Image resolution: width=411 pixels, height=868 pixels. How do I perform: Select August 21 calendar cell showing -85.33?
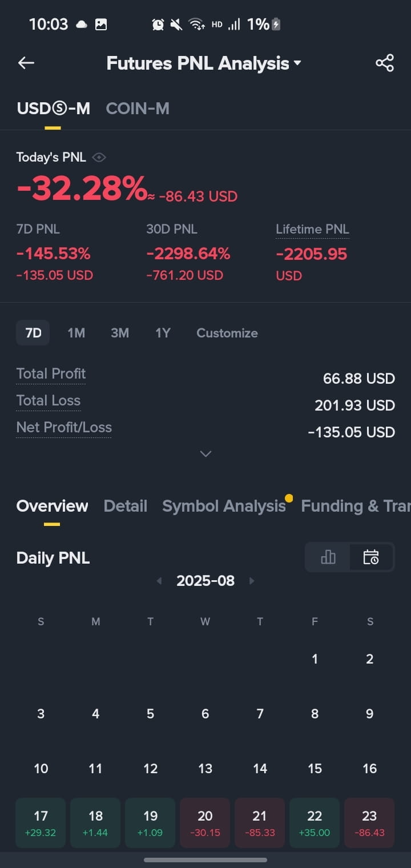point(260,822)
